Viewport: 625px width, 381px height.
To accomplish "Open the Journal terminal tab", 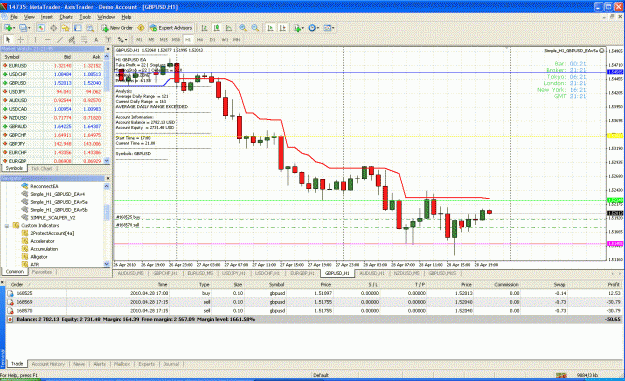I will click(171, 364).
